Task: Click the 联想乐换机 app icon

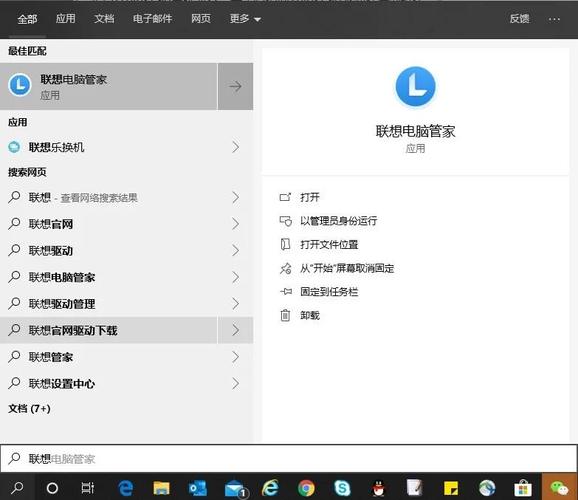Action: tap(14, 147)
